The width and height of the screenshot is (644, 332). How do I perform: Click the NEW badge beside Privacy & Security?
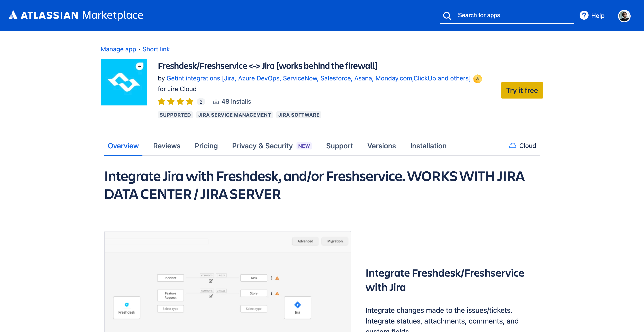tap(304, 146)
